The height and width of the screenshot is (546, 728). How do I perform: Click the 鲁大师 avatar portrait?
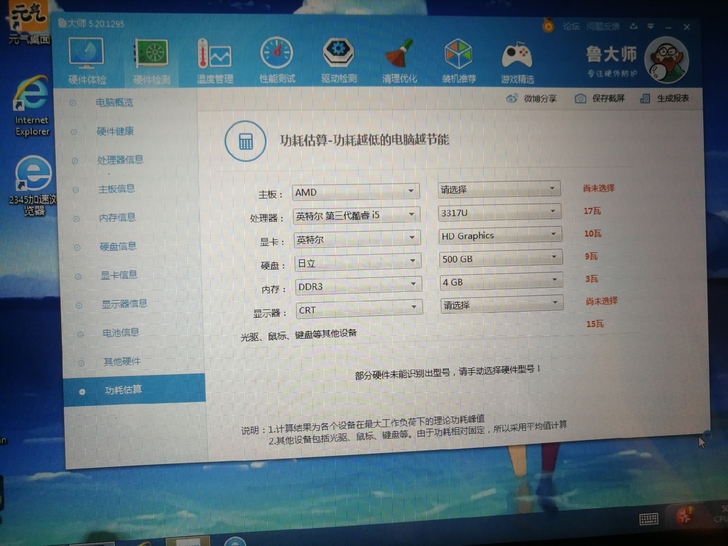(667, 59)
